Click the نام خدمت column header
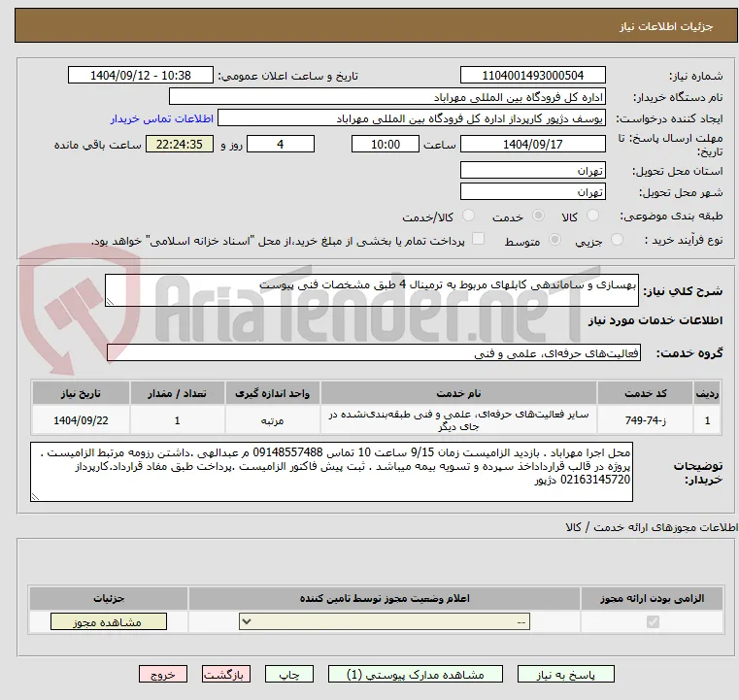Image resolution: width=739 pixels, height=700 pixels. (458, 393)
